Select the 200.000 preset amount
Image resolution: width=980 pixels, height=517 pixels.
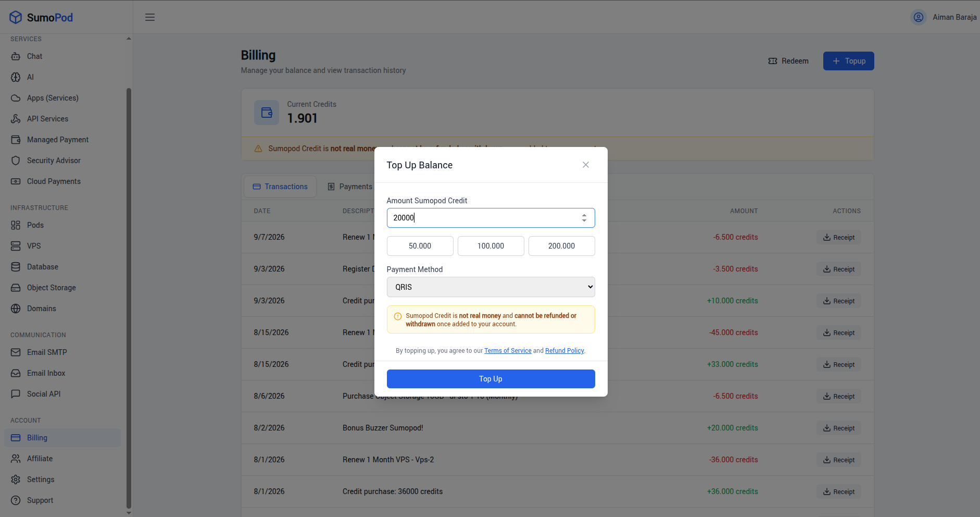[562, 246]
